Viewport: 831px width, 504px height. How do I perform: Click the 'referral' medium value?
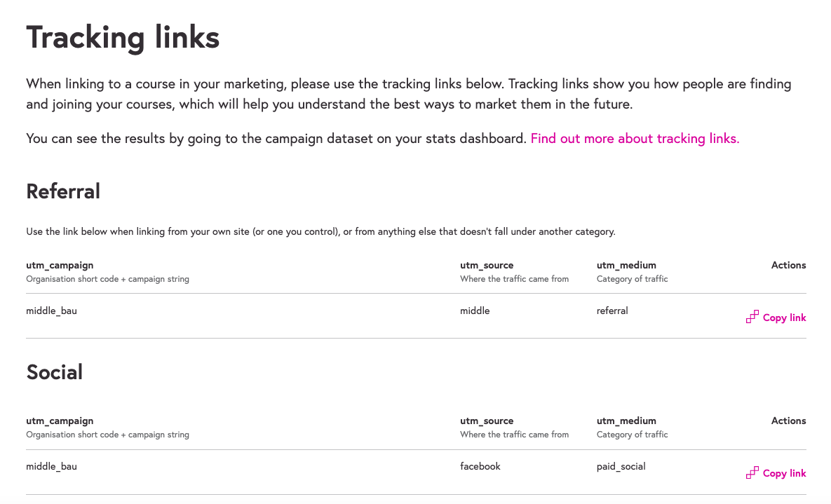[612, 311]
